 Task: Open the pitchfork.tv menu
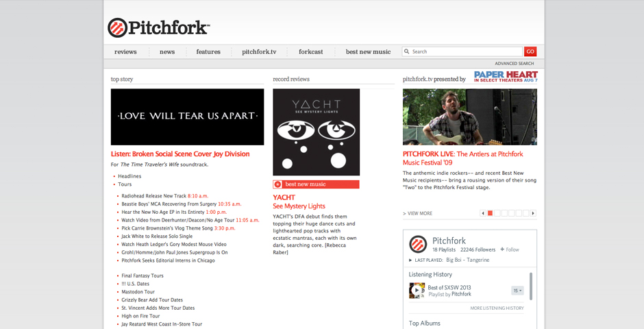pos(259,52)
